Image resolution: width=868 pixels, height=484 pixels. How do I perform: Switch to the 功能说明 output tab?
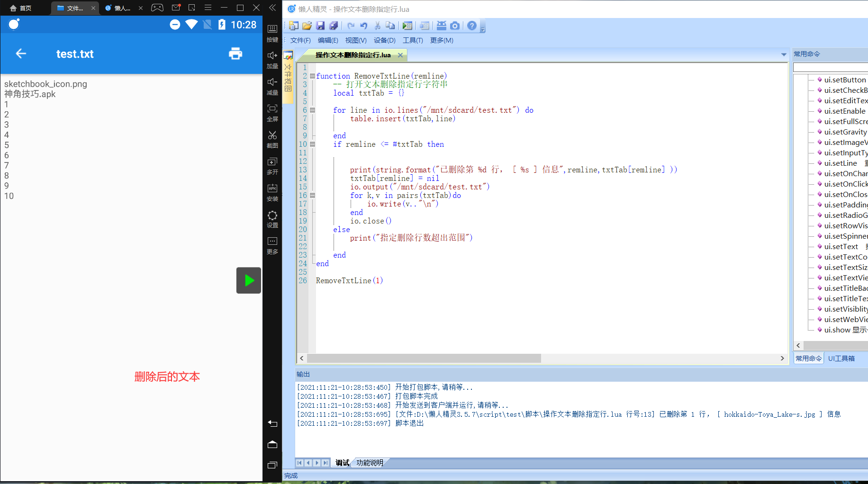coord(370,463)
